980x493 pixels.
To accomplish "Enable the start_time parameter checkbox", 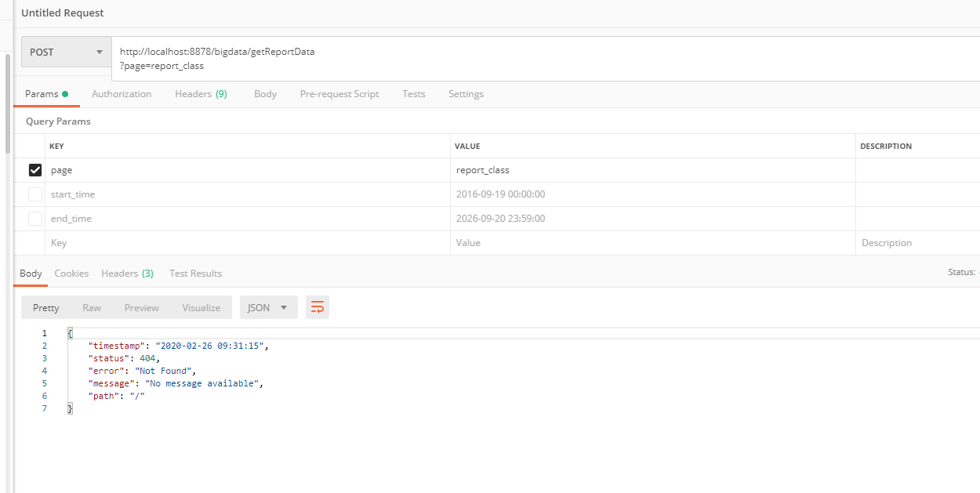I will click(x=35, y=194).
